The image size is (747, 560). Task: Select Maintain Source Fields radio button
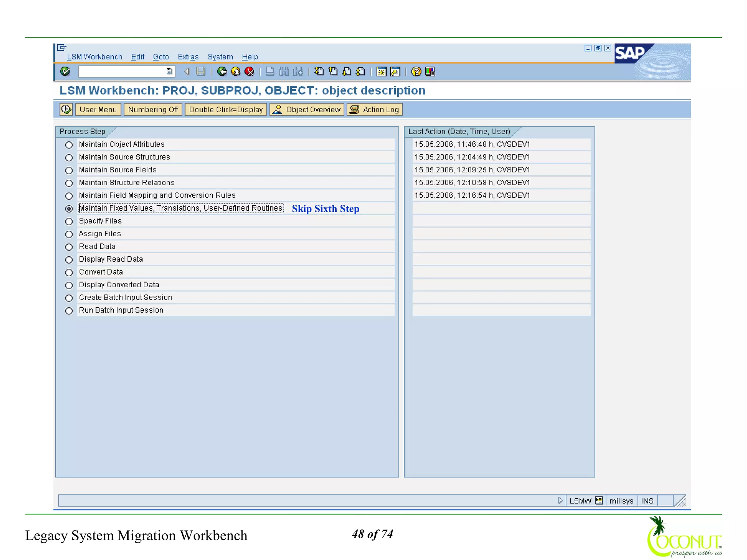point(69,170)
